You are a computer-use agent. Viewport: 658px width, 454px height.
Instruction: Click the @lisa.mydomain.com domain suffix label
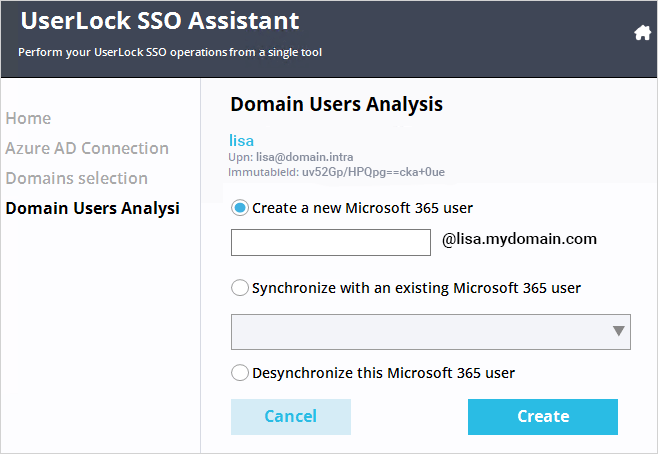point(519,239)
